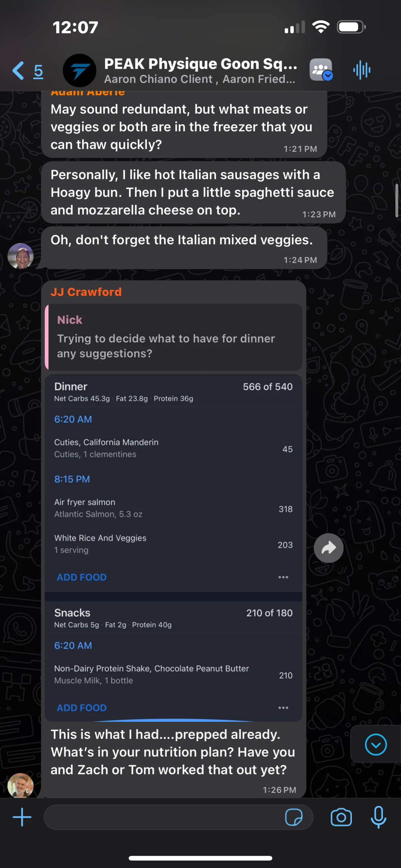Jump to latest messages with down-chevron button
401x868 pixels.
(376, 744)
